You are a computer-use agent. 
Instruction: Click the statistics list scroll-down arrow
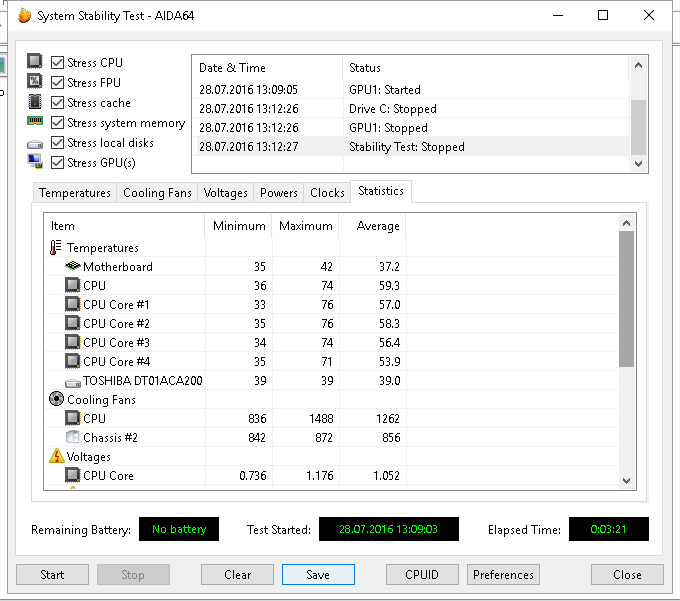click(626, 480)
